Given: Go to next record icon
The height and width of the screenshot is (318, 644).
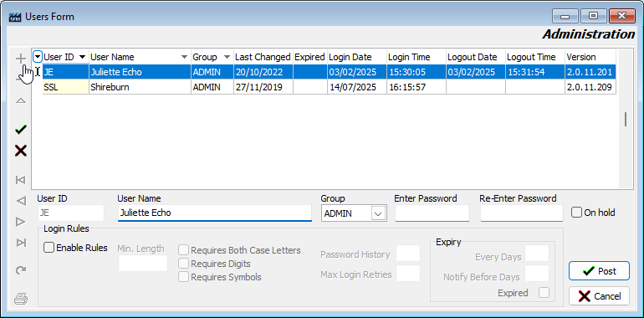Looking at the screenshot, I should (x=21, y=223).
